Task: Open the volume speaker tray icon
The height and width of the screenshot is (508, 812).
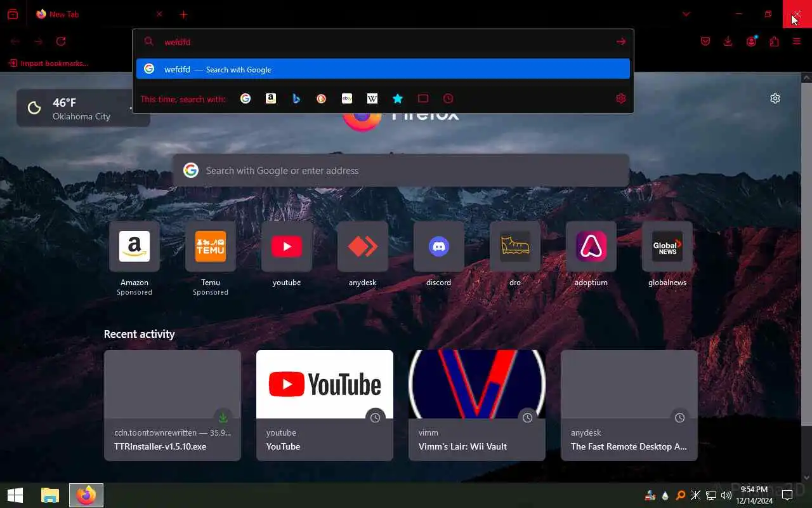Action: pos(726,495)
